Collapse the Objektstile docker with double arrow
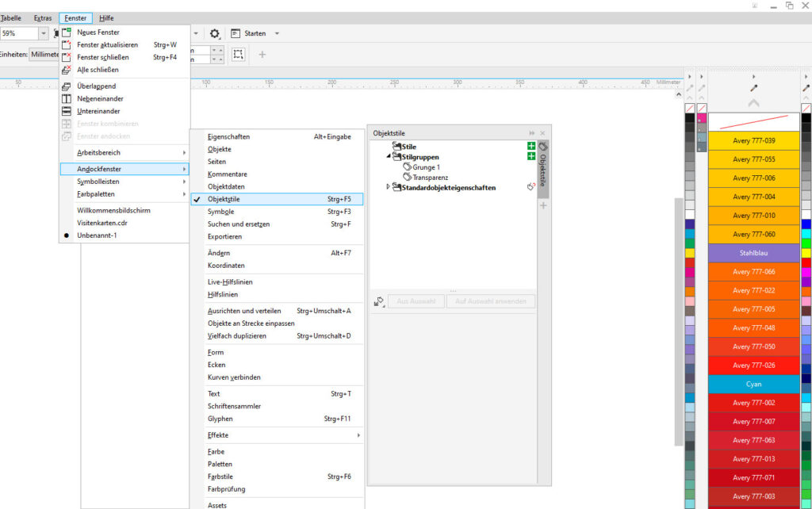Screen dimensions: 812x509 pyautogui.click(x=531, y=133)
